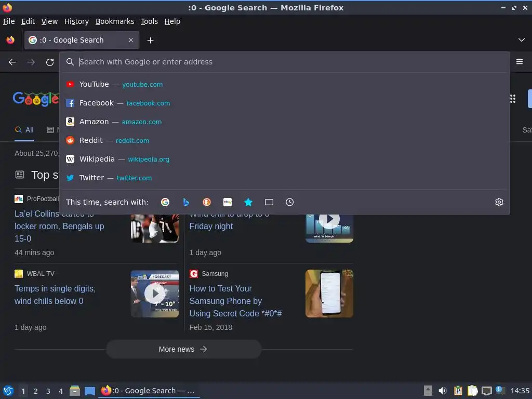Open the Tools menu

click(149, 21)
